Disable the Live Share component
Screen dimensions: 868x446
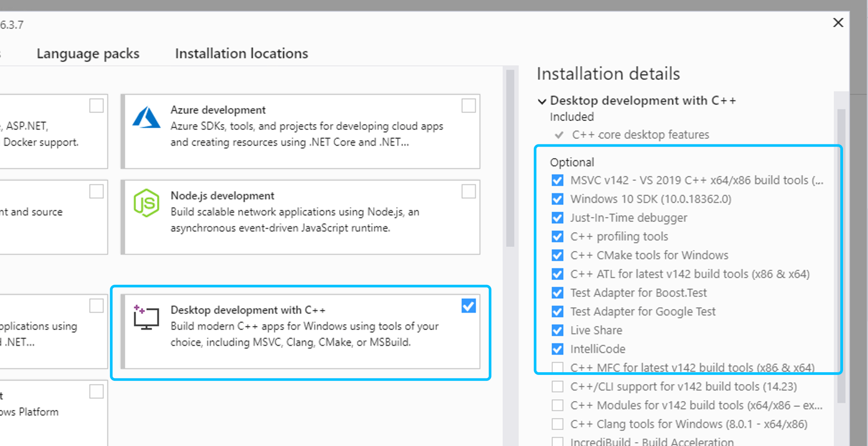click(x=557, y=330)
